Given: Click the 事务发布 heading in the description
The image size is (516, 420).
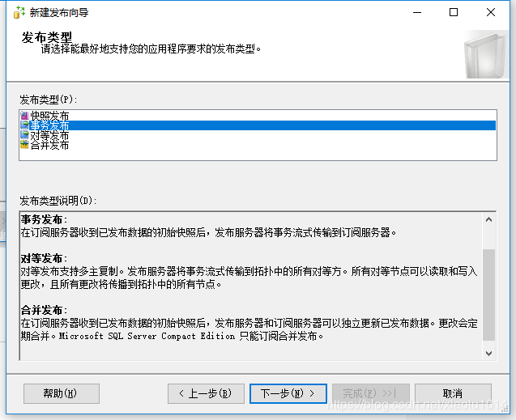Looking at the screenshot, I should click(x=42, y=219).
